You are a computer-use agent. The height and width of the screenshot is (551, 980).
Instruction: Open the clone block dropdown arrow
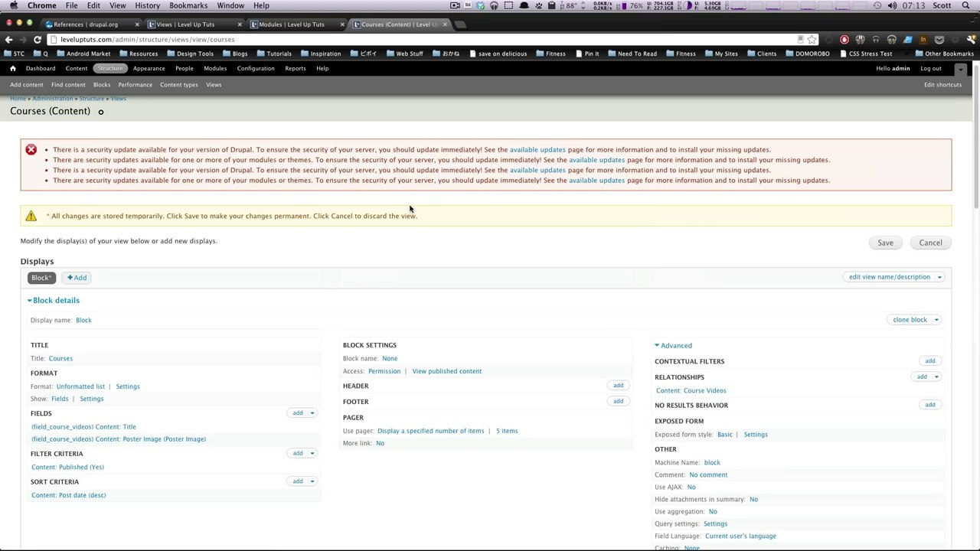point(936,320)
